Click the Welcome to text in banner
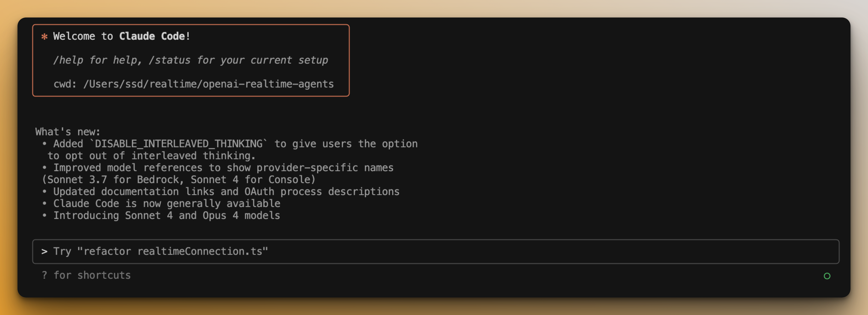 tap(83, 36)
